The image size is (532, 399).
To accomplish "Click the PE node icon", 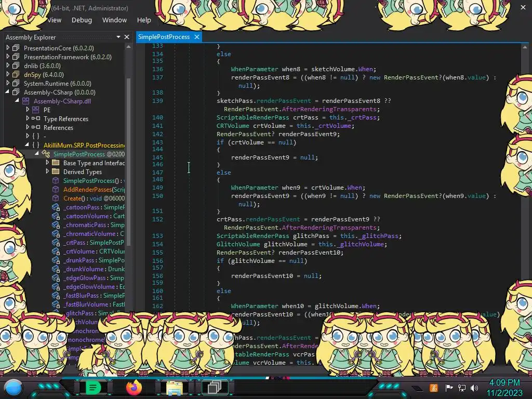I will (x=36, y=110).
